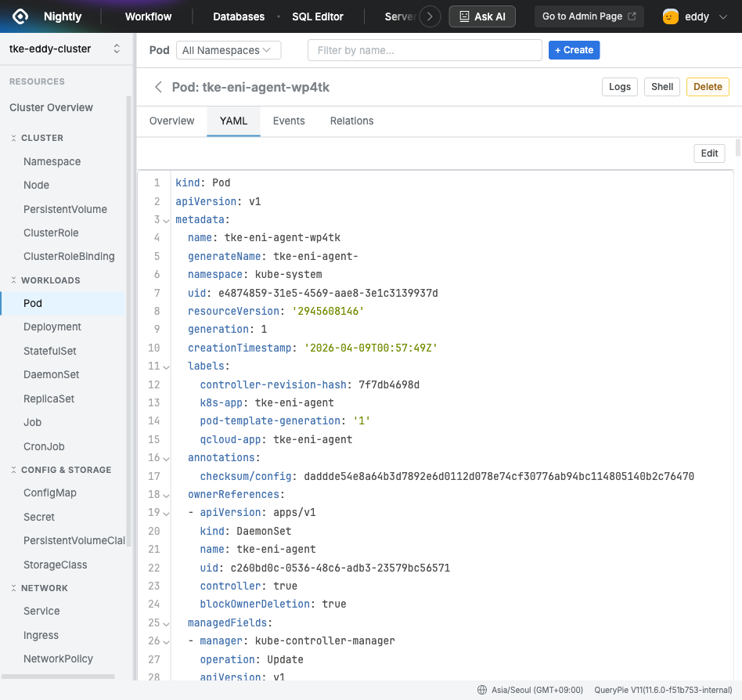The image size is (742, 700).
Task: Switch to the Overview tab
Action: 171,121
